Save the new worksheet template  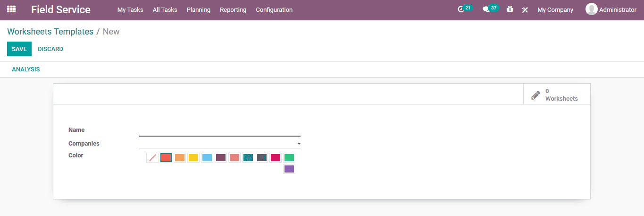(19, 49)
